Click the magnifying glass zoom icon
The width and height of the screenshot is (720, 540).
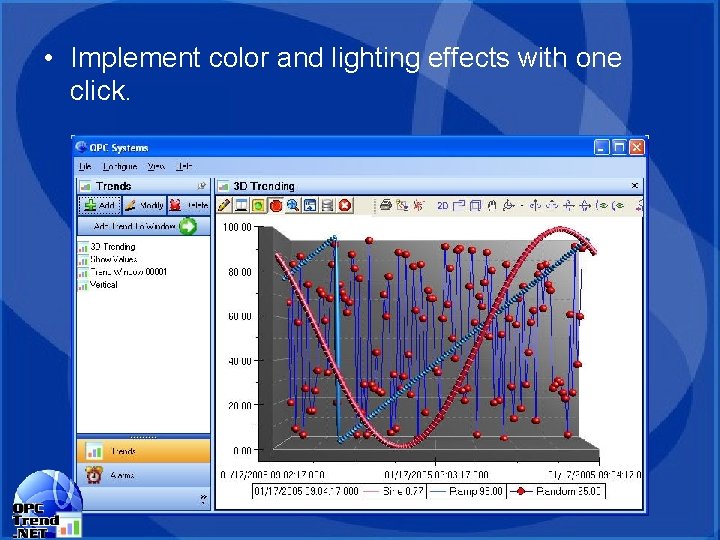point(293,205)
